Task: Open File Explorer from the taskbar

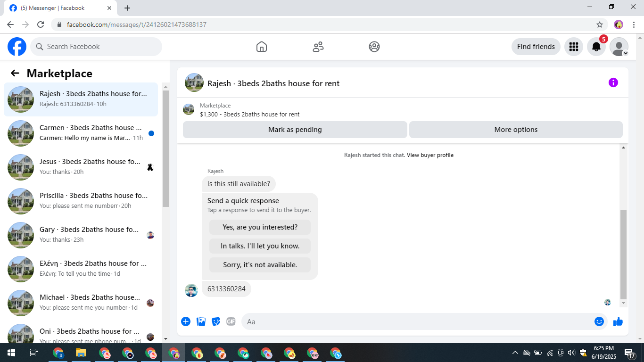Action: coord(81,353)
